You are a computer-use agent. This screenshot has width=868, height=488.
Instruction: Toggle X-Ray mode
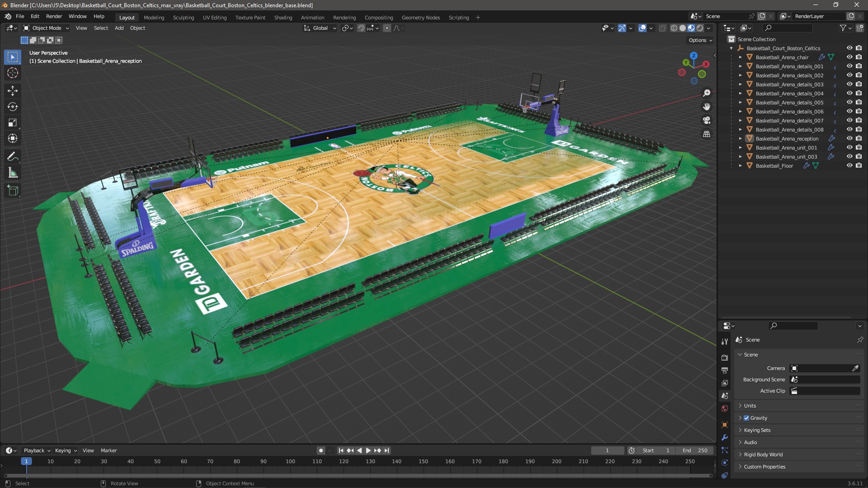(662, 28)
